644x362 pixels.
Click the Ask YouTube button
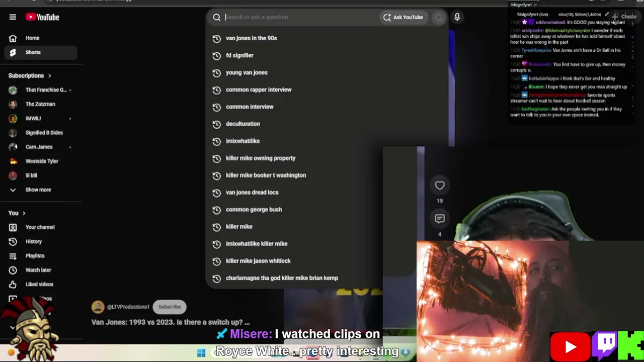[x=403, y=17]
